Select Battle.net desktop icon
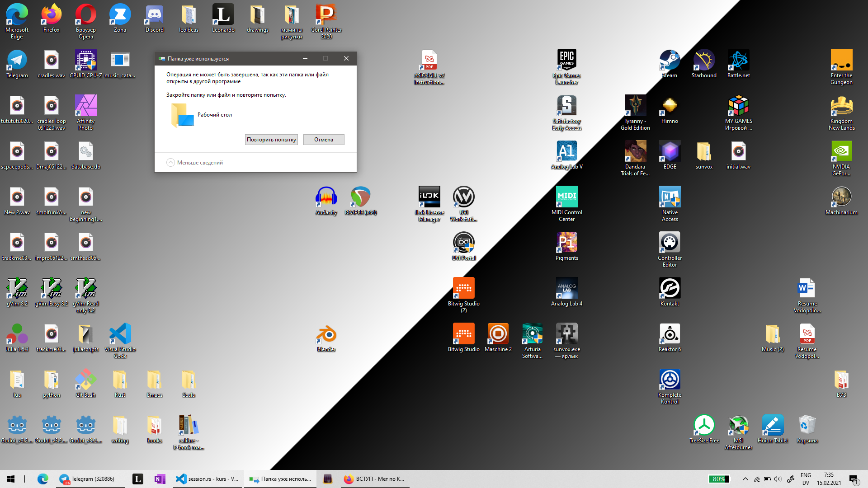The height and width of the screenshot is (488, 868). click(739, 64)
